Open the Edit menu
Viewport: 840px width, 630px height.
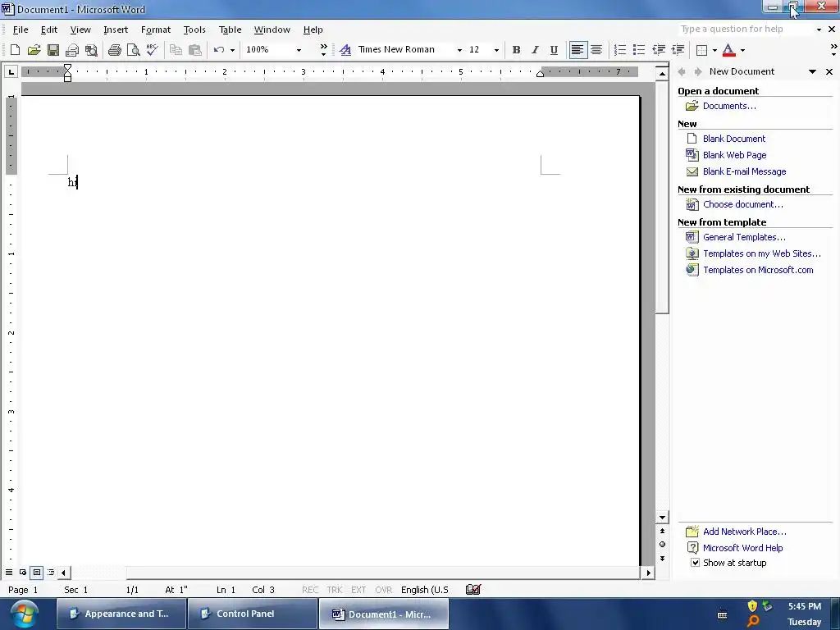pyautogui.click(x=48, y=30)
